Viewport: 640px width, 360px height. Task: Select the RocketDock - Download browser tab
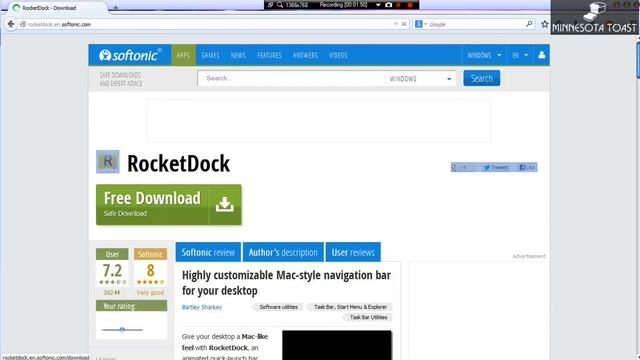click(57, 8)
